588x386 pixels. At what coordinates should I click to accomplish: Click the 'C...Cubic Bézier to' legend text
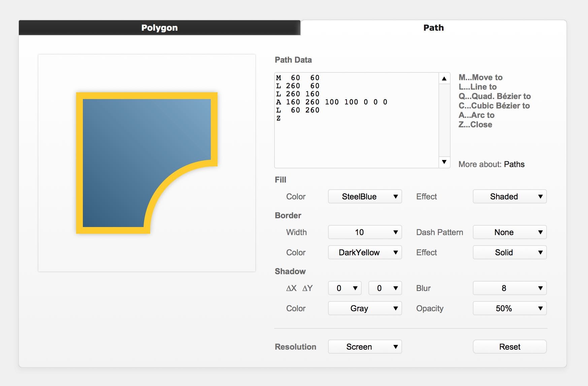494,106
